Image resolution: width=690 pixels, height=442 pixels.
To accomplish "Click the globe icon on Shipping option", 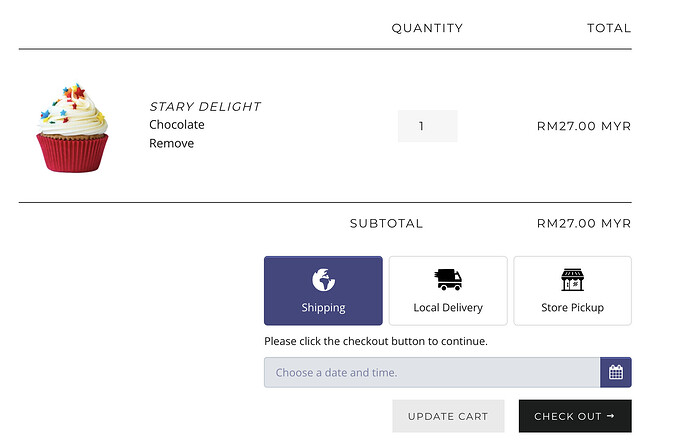I will [323, 279].
